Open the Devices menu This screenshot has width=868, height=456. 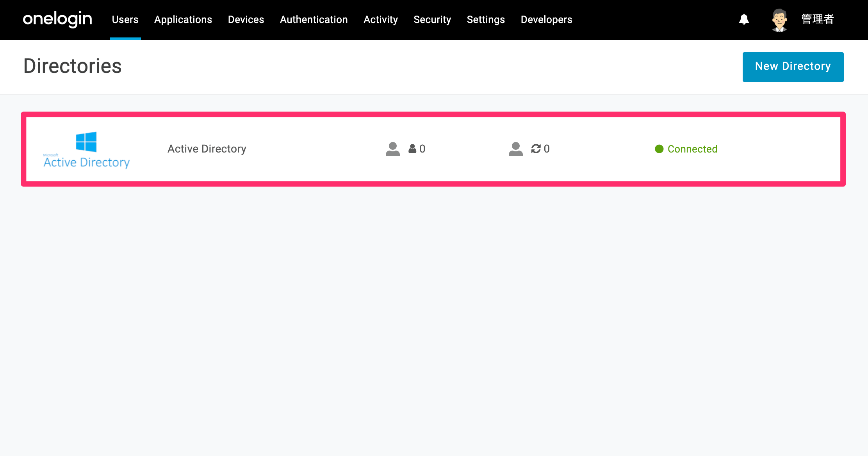[x=246, y=20]
